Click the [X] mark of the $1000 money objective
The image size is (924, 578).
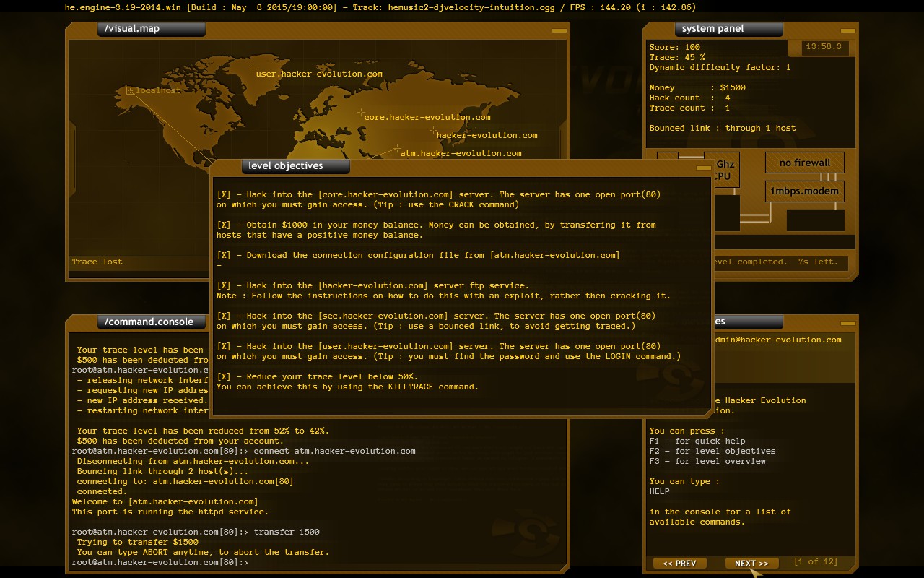coord(224,225)
